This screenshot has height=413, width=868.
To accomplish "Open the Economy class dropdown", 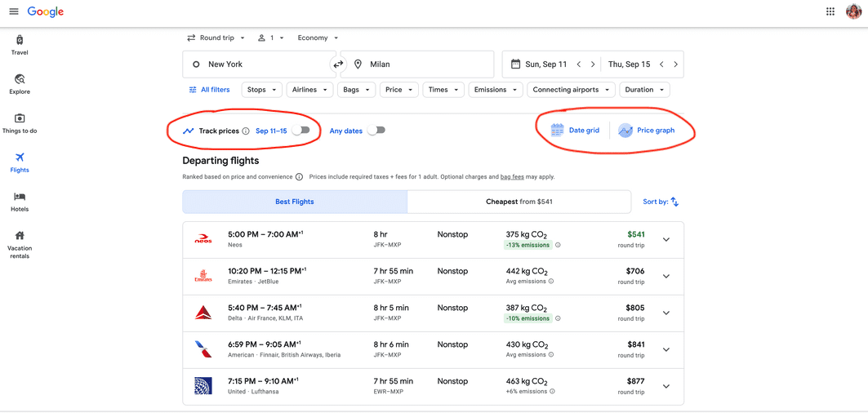I will coord(318,38).
